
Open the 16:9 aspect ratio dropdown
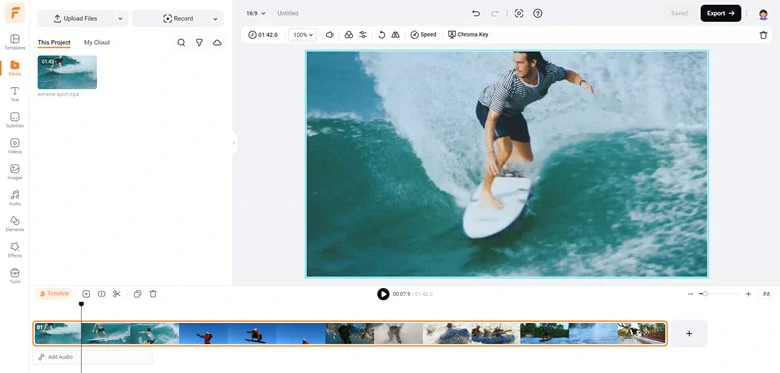(x=256, y=13)
